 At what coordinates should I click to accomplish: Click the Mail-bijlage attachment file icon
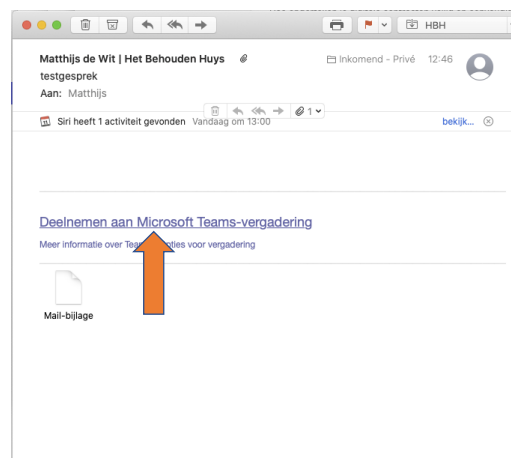click(x=68, y=287)
